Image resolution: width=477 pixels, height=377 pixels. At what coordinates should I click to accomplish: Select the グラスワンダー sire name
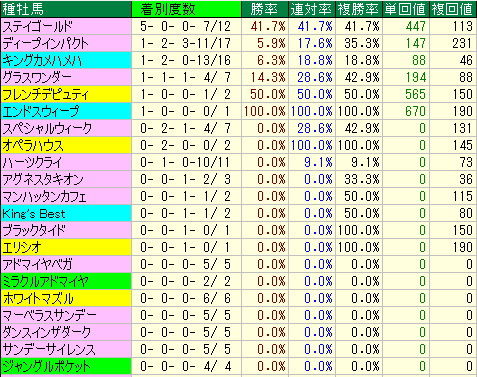click(37, 77)
